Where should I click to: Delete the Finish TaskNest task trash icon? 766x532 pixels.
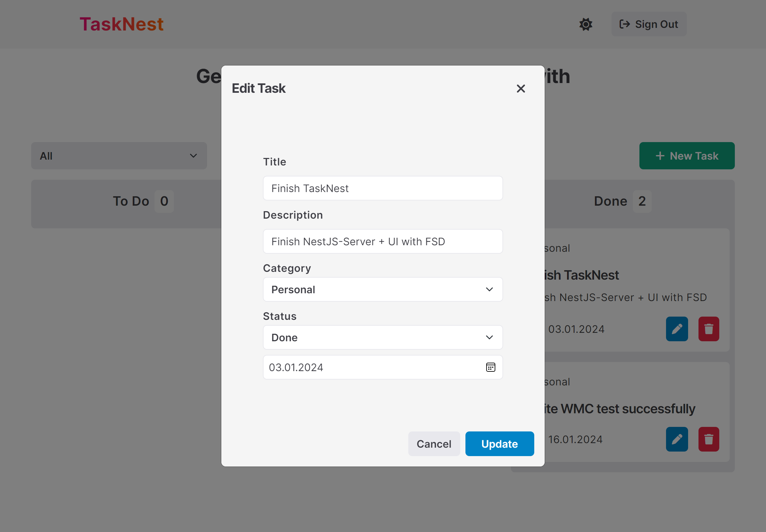point(709,329)
